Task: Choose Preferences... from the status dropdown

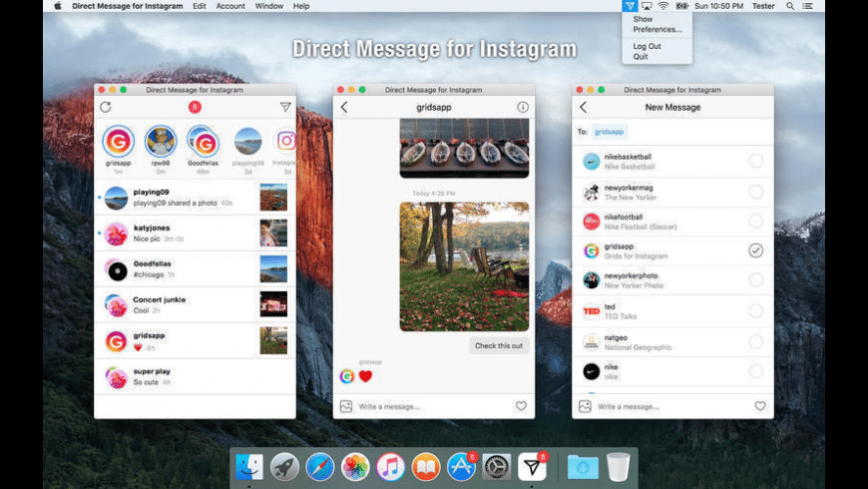Action: click(657, 30)
